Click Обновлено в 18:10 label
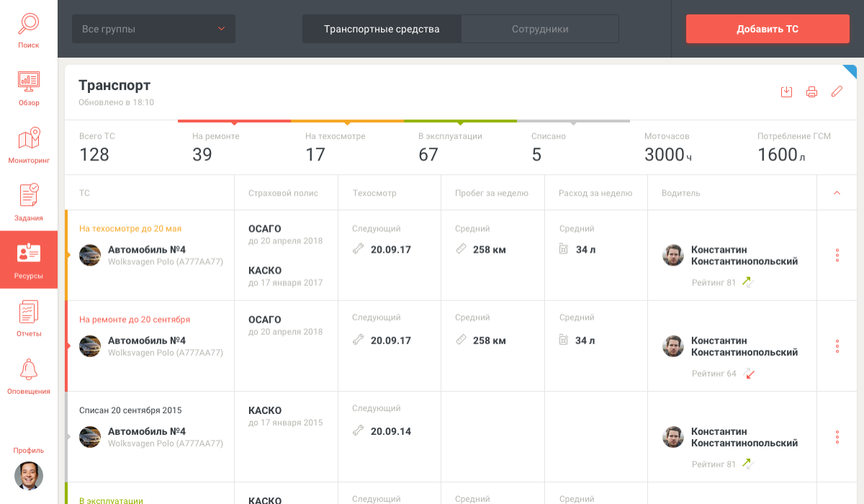Viewport: 864px width, 504px height. click(x=116, y=102)
